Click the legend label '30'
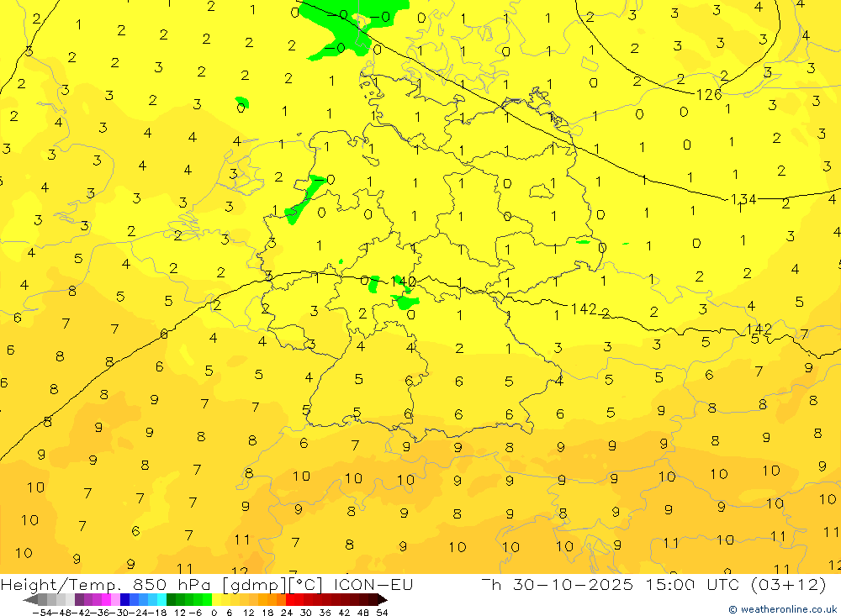The width and height of the screenshot is (841, 616). [306, 613]
